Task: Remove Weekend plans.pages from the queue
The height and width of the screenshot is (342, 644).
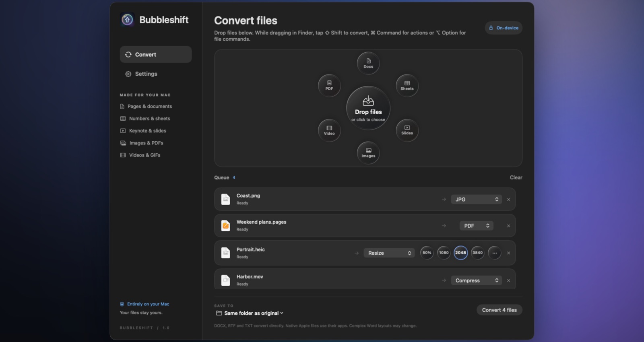Action: point(508,226)
